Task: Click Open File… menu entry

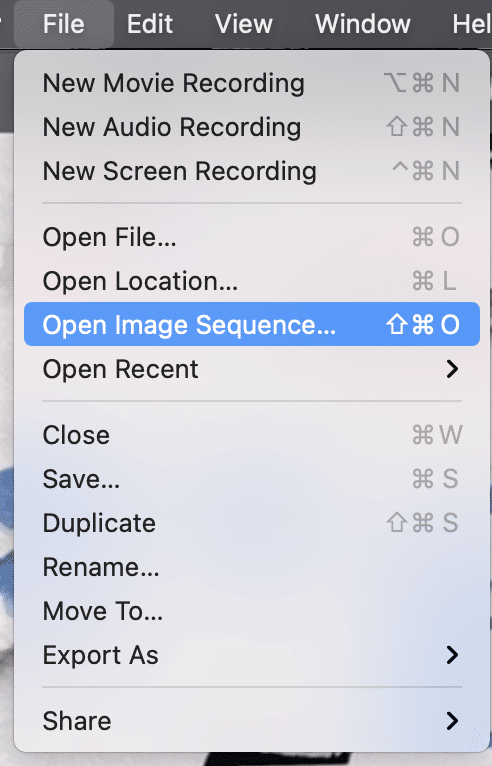Action: [252, 237]
